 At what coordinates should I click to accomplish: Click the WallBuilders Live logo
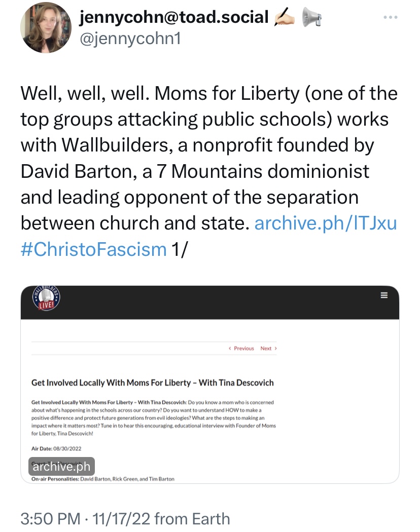(47, 299)
